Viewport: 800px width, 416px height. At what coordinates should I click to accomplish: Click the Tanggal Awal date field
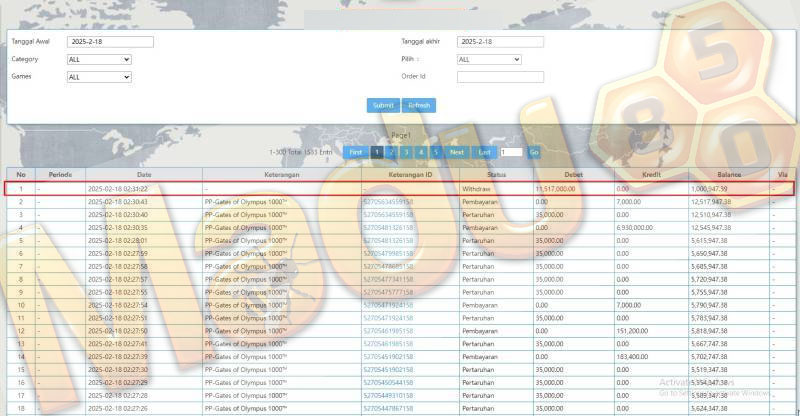tap(110, 42)
